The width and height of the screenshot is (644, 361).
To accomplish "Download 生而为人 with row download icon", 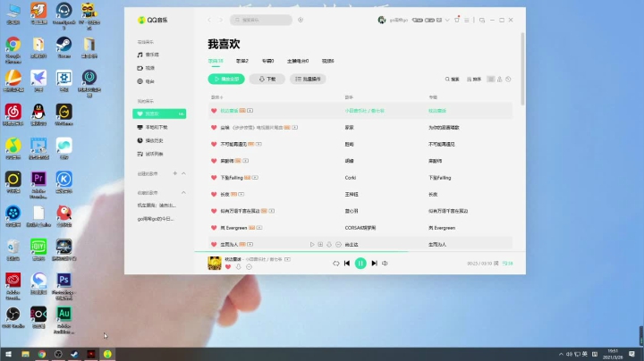I will point(329,245).
